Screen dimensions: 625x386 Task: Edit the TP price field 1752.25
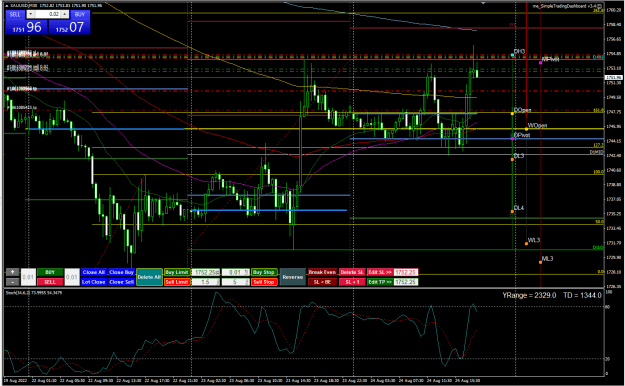[406, 282]
